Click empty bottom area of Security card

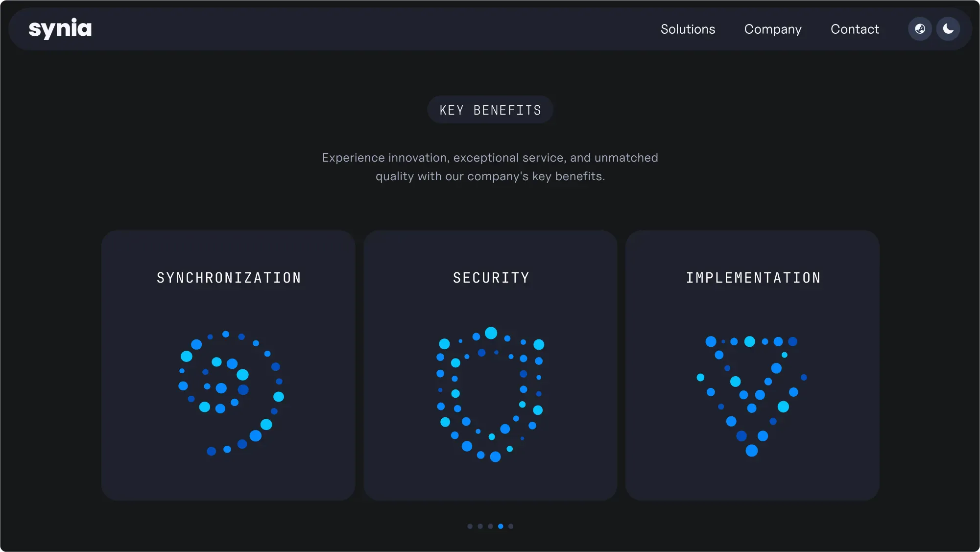click(x=490, y=482)
